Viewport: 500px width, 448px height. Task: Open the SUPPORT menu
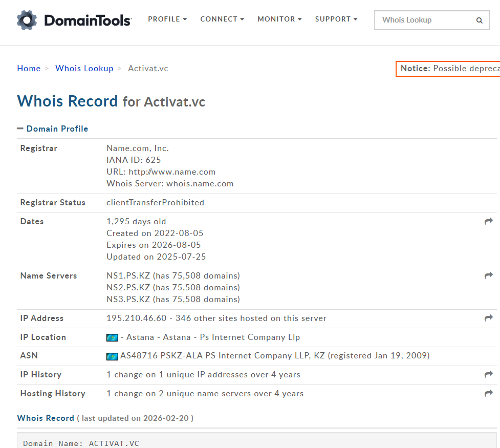336,19
